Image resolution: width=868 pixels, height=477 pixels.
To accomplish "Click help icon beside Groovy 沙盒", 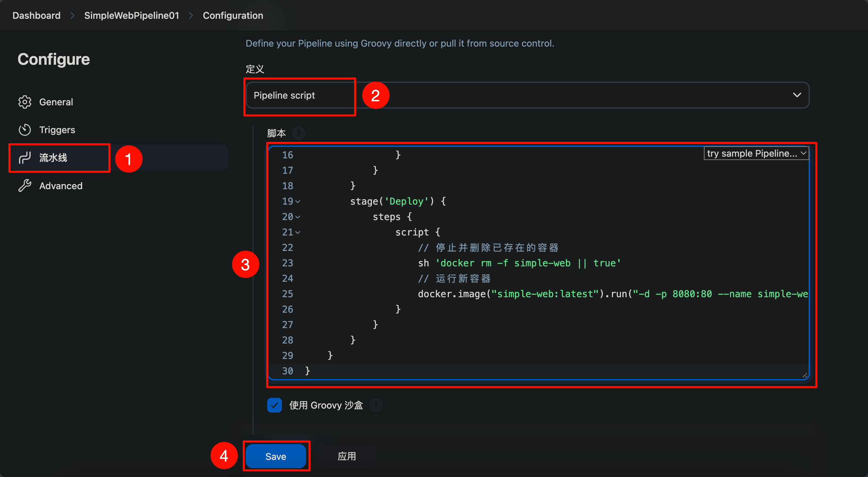I will [x=376, y=405].
